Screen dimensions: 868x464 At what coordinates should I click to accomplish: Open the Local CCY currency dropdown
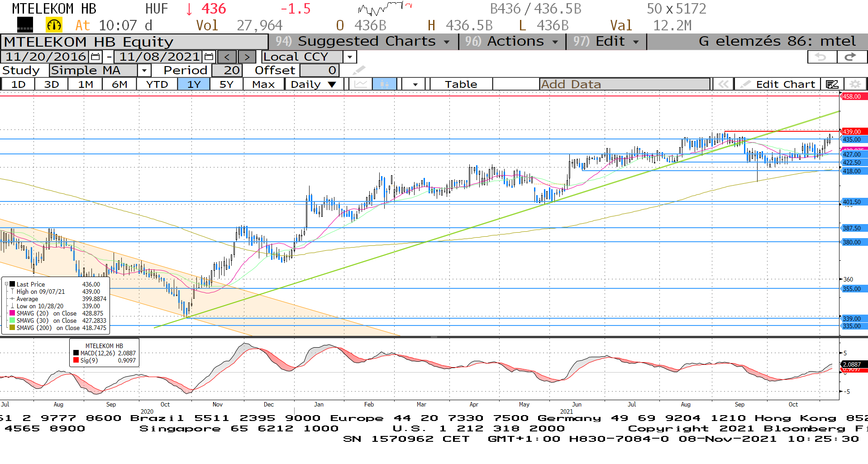tap(349, 57)
